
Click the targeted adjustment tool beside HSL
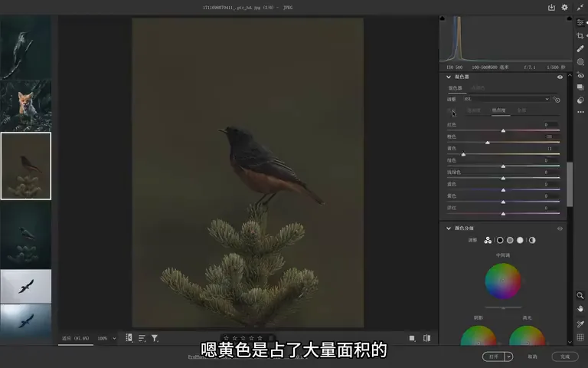tap(557, 100)
